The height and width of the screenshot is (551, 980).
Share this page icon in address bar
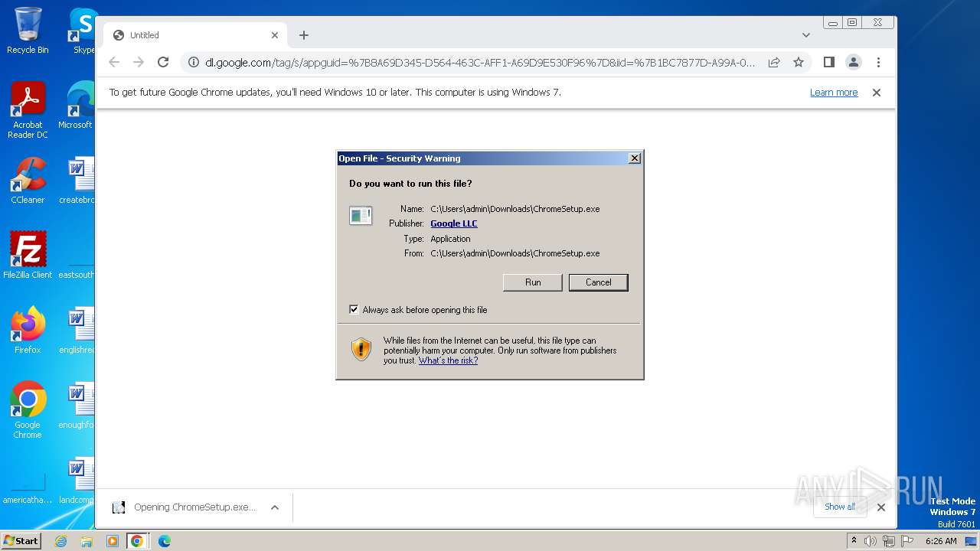(774, 63)
